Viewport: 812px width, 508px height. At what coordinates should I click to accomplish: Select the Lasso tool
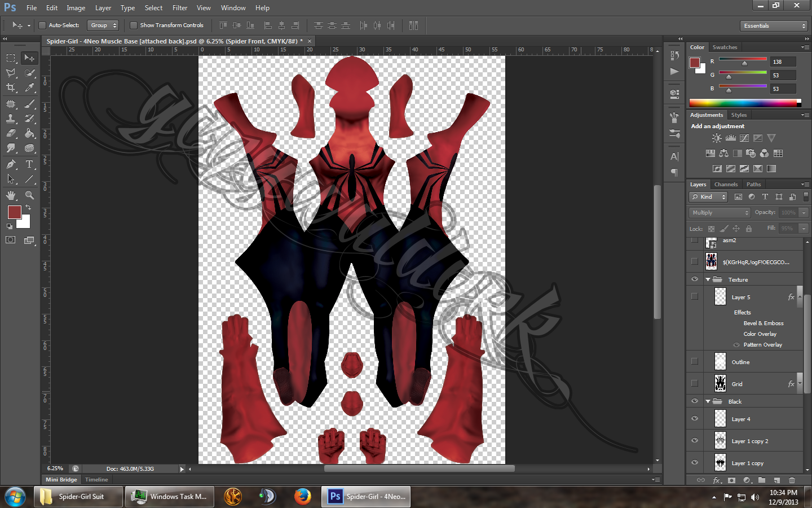coord(11,73)
